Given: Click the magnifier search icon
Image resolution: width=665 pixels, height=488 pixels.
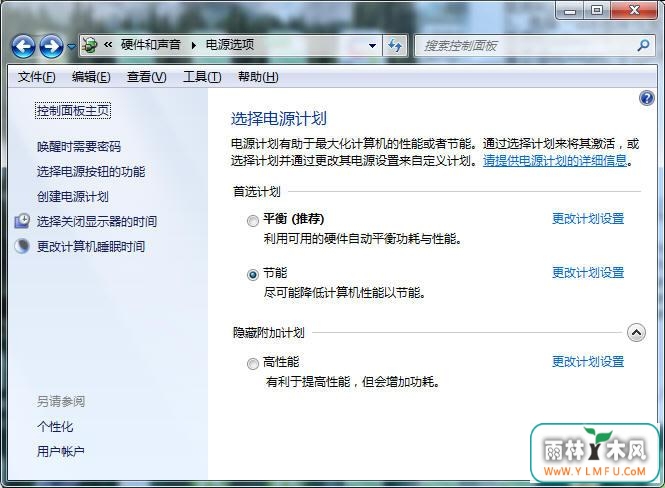Looking at the screenshot, I should [x=644, y=45].
